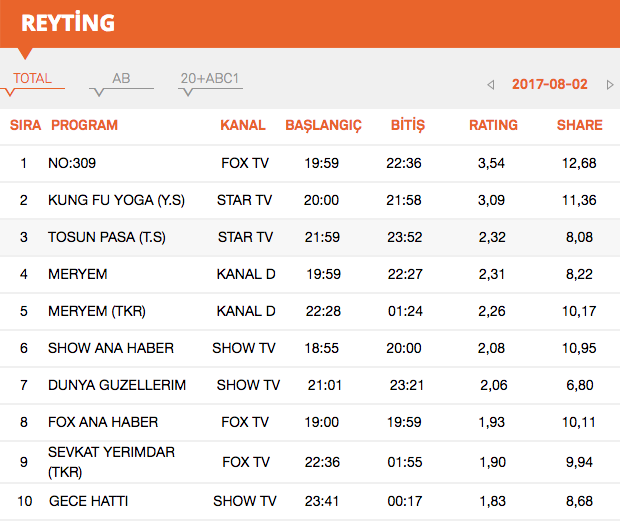
Task: Click the SHOW ANA HABER program
Action: click(x=111, y=348)
